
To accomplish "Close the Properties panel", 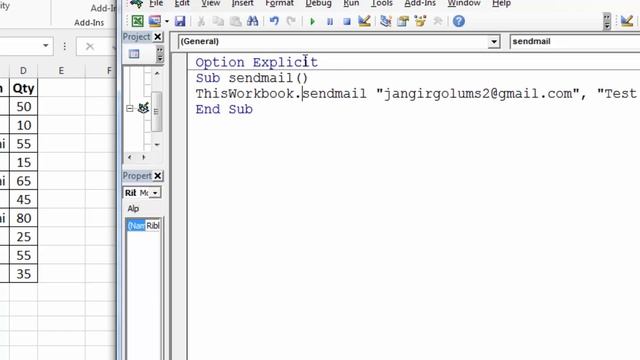I will tap(158, 176).
